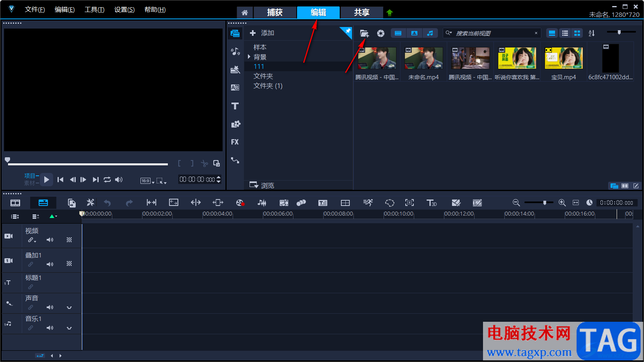The image size is (644, 362).
Task: Open the 编辑(E) menu
Action: pos(64,10)
